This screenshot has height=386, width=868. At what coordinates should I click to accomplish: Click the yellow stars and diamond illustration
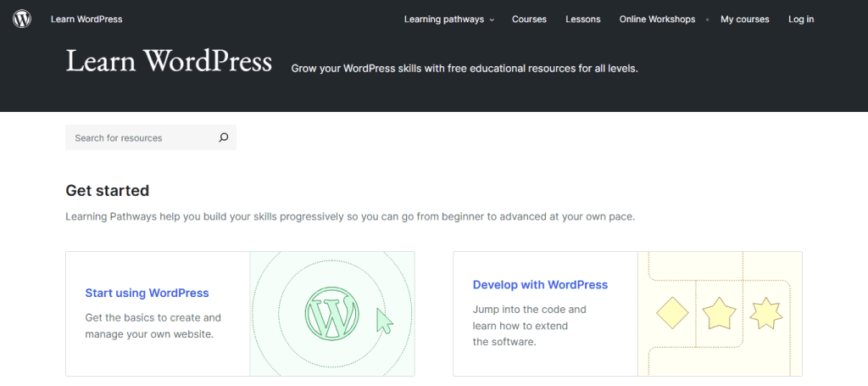pyautogui.click(x=720, y=313)
